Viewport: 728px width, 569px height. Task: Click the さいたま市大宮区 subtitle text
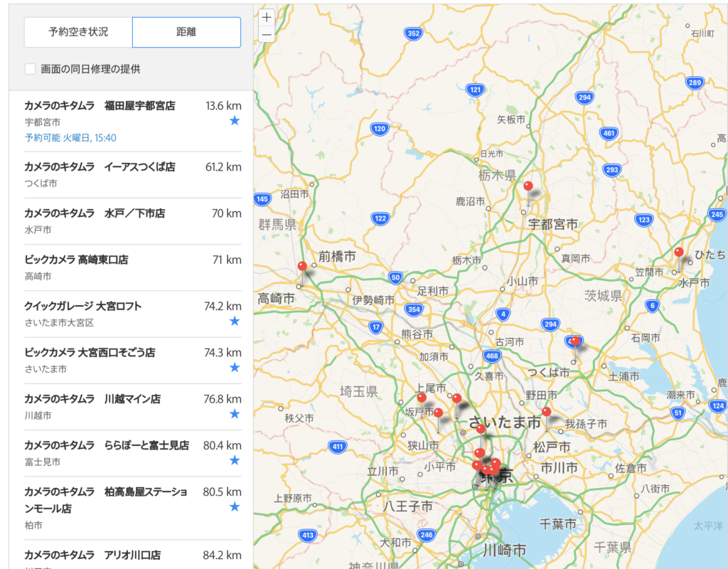[60, 323]
